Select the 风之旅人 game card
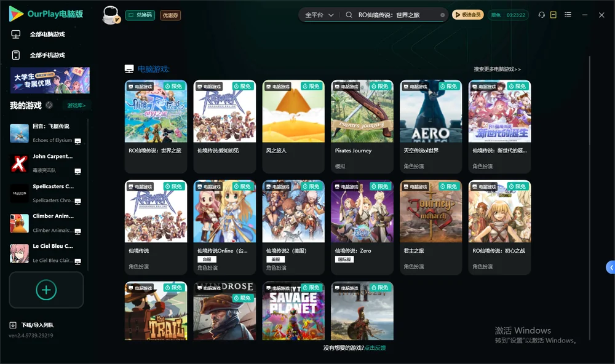The width and height of the screenshot is (615, 364). [x=293, y=126]
